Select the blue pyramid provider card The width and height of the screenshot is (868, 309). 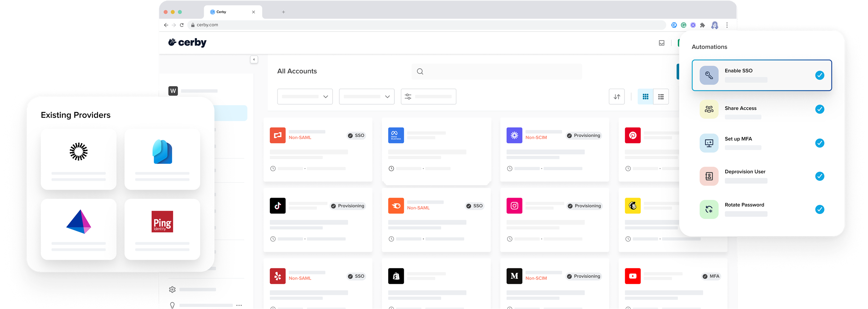click(x=78, y=229)
